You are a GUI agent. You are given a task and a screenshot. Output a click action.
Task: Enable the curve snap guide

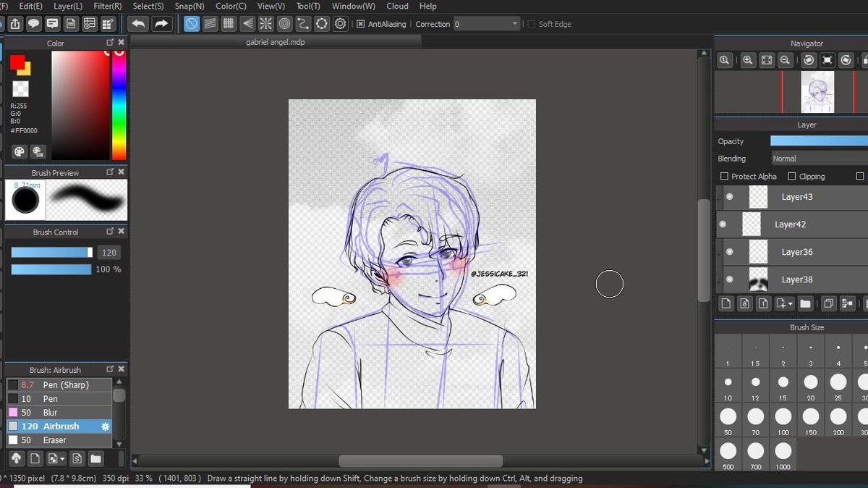tap(304, 24)
